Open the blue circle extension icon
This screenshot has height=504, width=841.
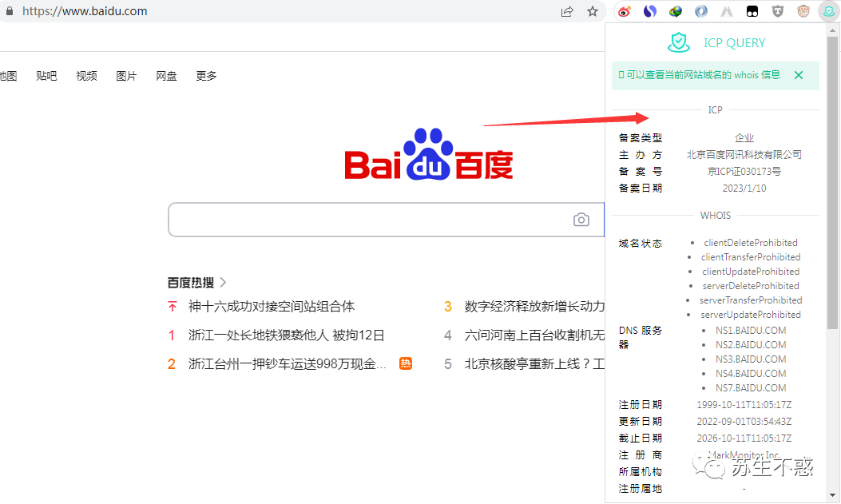coord(701,11)
